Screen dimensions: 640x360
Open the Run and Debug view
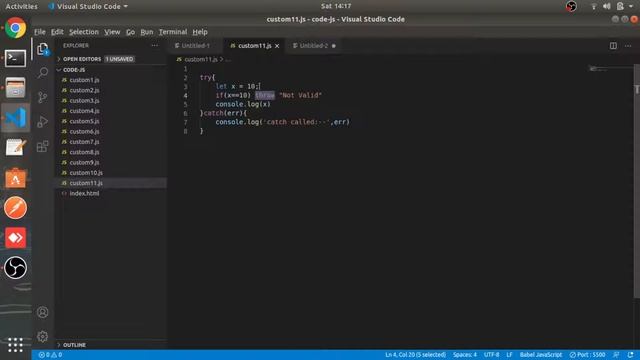(x=42, y=122)
